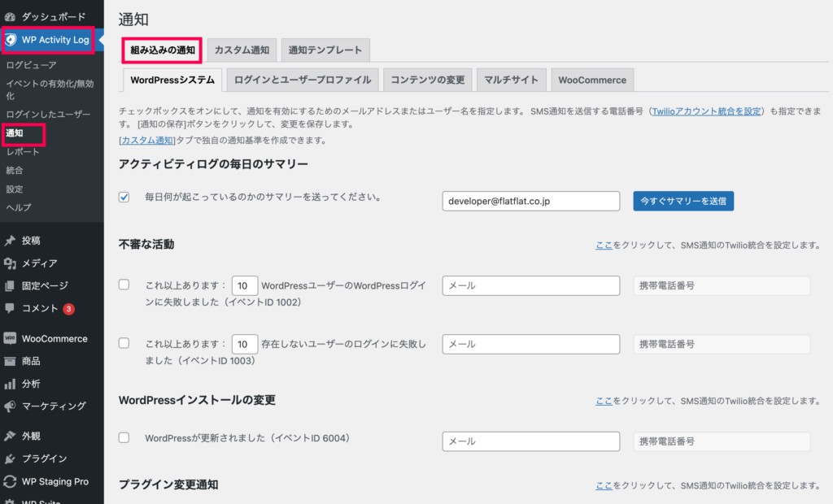Click the ここ link beside プラグイン変更通知
Image resolution: width=833 pixels, height=504 pixels.
(x=604, y=484)
